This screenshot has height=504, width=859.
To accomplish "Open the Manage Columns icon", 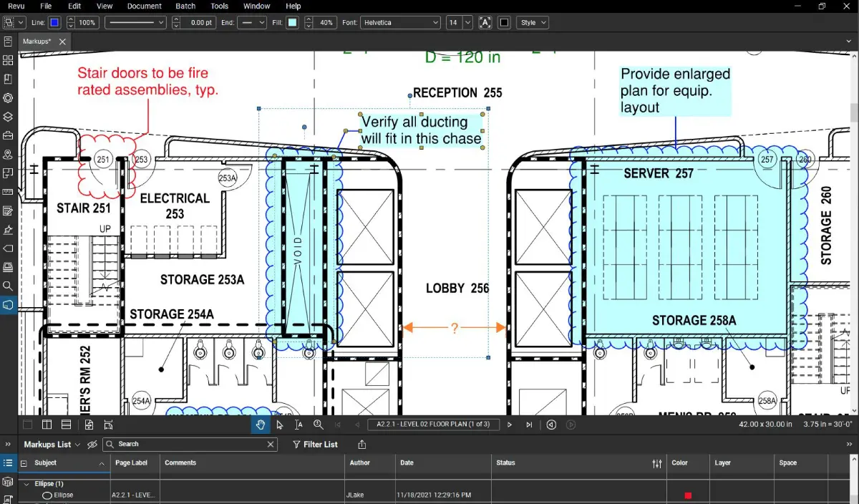I will pos(657,463).
